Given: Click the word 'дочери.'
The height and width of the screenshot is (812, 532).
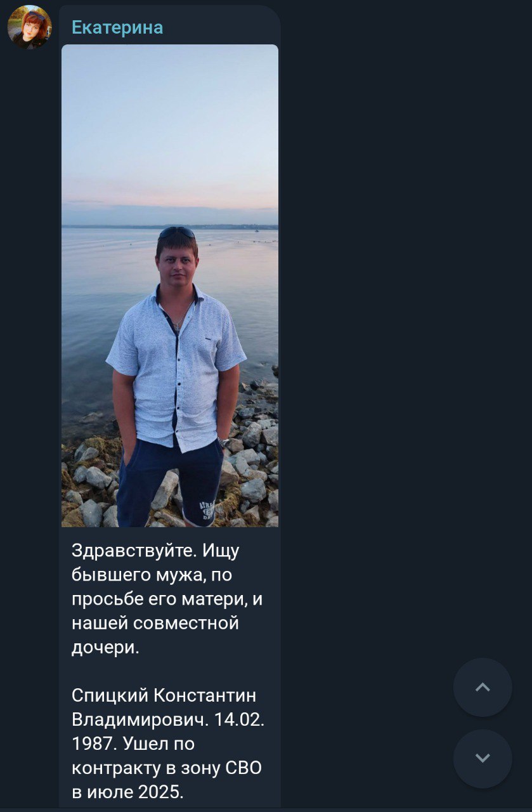Looking at the screenshot, I should click(105, 648).
